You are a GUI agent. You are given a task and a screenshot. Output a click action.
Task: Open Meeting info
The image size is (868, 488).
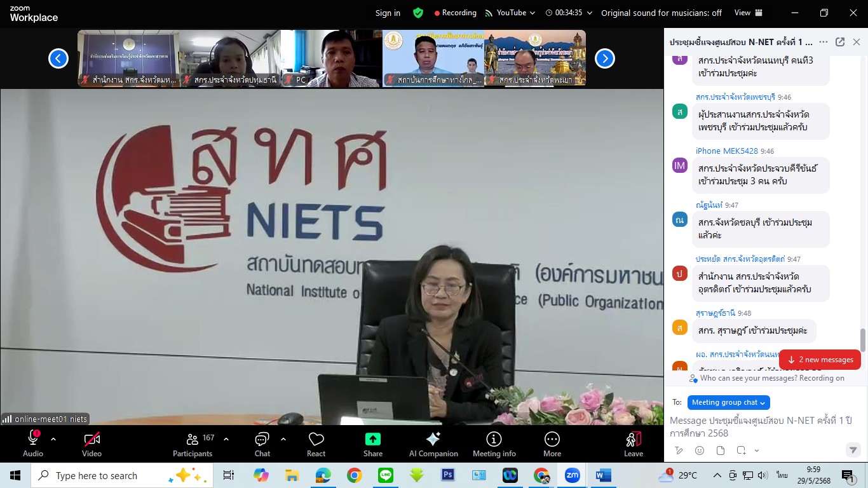(x=494, y=444)
